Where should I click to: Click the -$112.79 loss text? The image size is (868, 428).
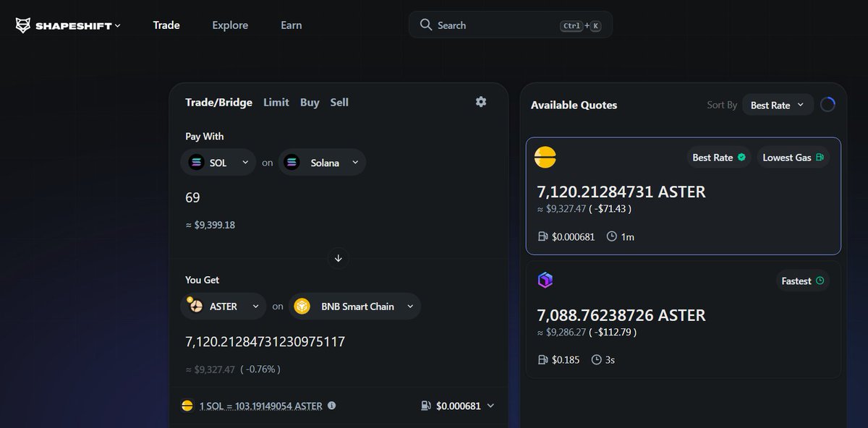tap(613, 333)
